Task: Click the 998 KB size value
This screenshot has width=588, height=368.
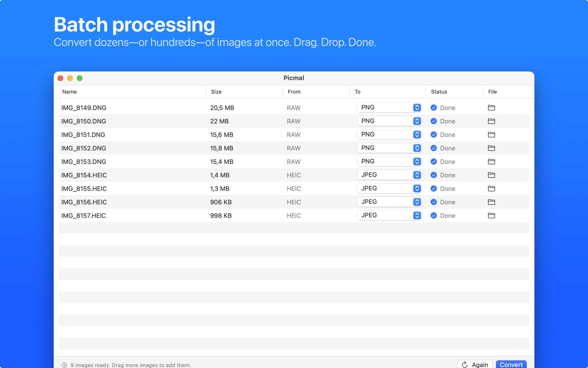Action: click(221, 216)
